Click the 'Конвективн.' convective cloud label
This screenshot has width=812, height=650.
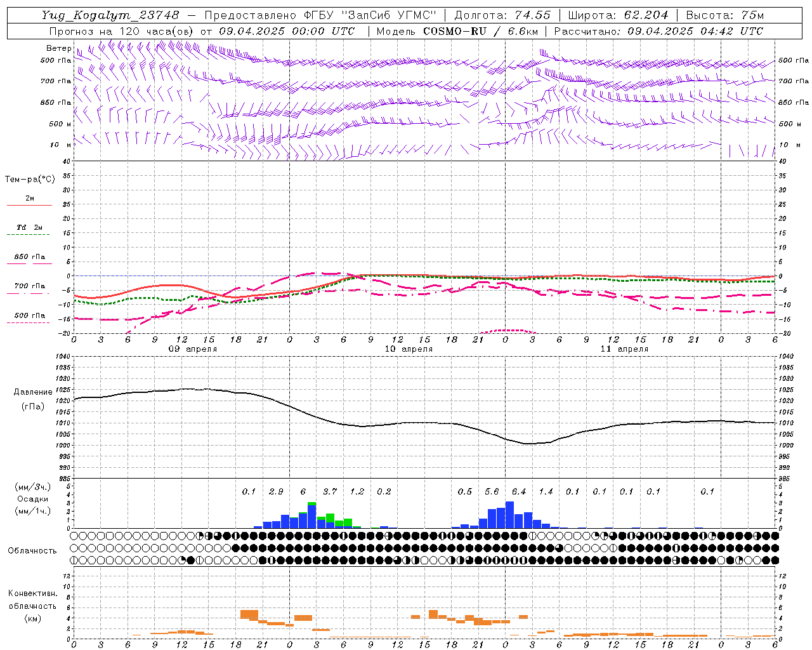(33, 594)
